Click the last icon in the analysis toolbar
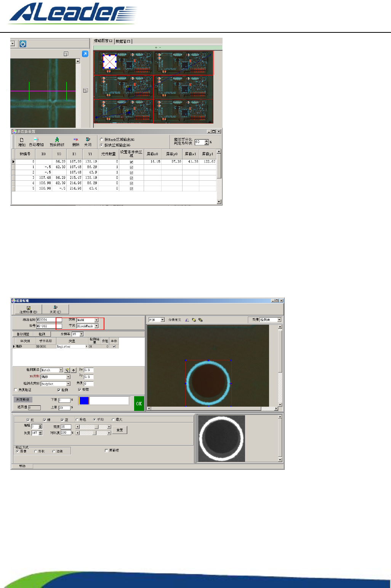This screenshot has height=588, width=391. click(x=200, y=320)
